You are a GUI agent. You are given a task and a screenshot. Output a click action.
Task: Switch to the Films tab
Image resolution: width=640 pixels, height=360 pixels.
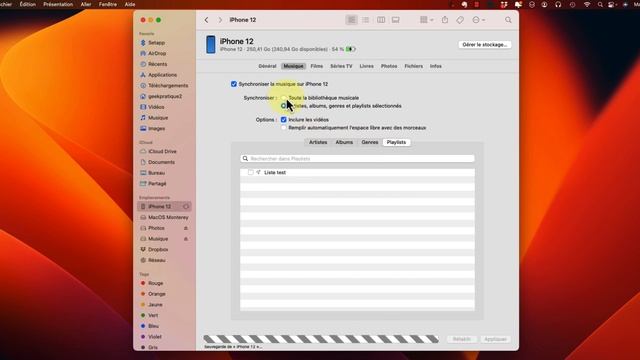click(317, 66)
